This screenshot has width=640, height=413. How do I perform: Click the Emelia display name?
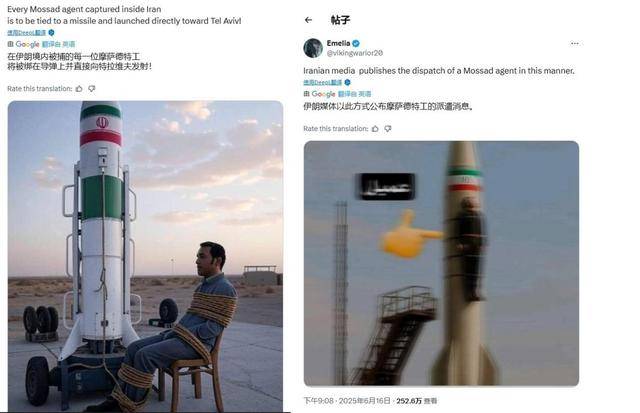pyautogui.click(x=338, y=43)
